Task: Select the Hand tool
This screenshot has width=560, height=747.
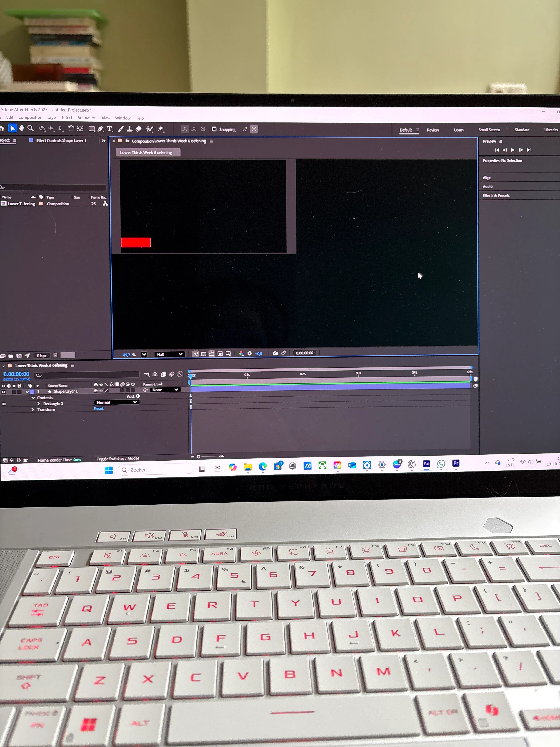Action: pyautogui.click(x=21, y=128)
